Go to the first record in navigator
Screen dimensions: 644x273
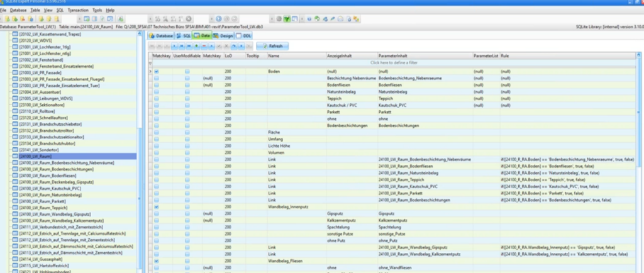click(x=152, y=47)
